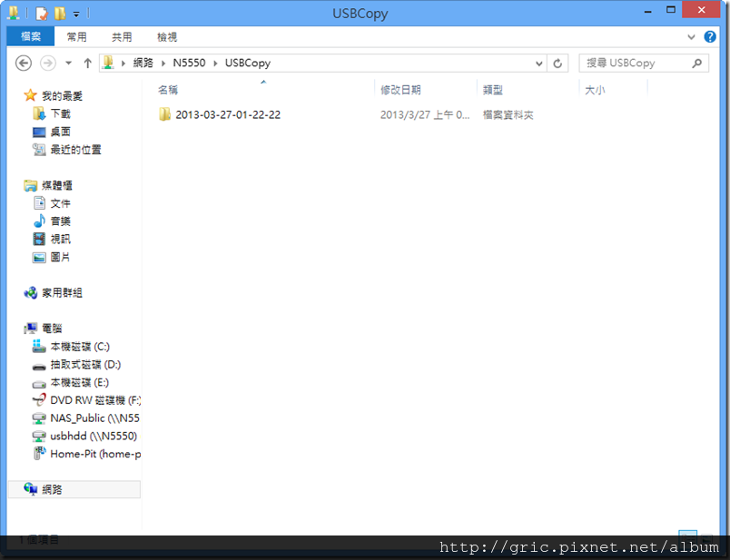Click the quick access New Folder icon
Screen dimensions: 730x560
60,13
